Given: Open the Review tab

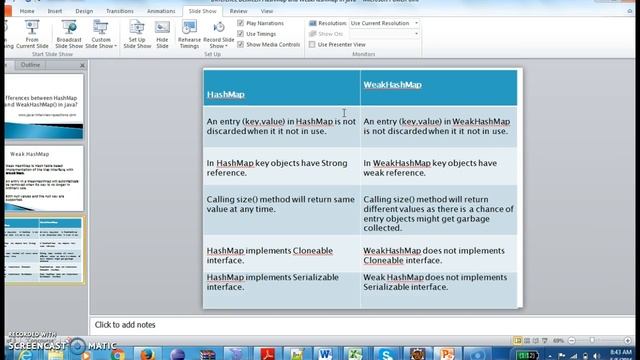Looking at the screenshot, I should tap(238, 11).
